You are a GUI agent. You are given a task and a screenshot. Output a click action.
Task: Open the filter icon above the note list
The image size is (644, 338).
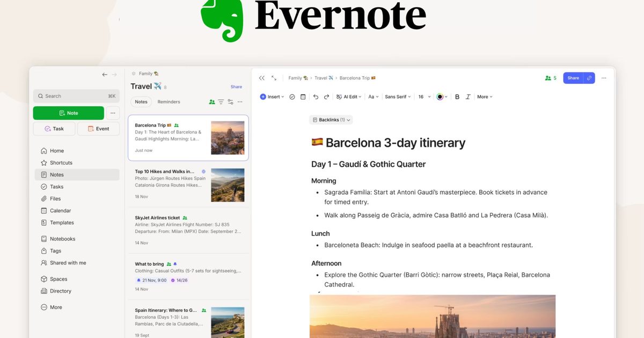[x=221, y=101]
